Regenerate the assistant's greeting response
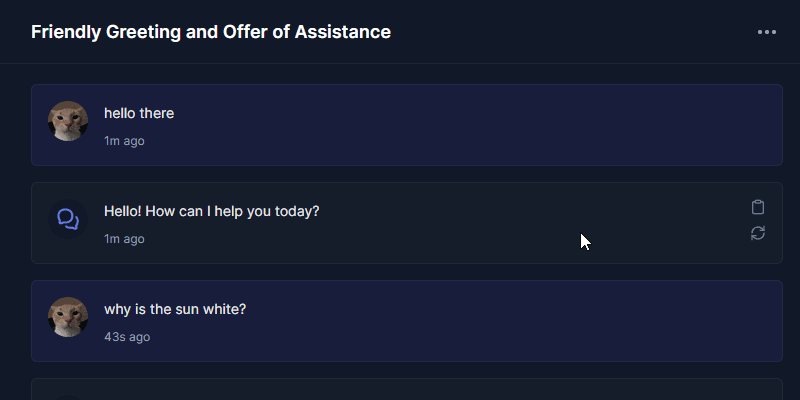 coord(758,233)
